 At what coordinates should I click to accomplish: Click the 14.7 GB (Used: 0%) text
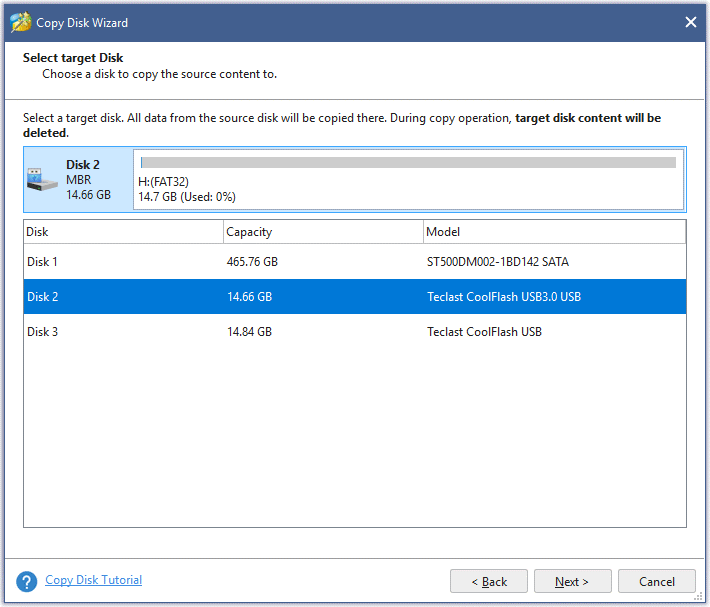[187, 197]
